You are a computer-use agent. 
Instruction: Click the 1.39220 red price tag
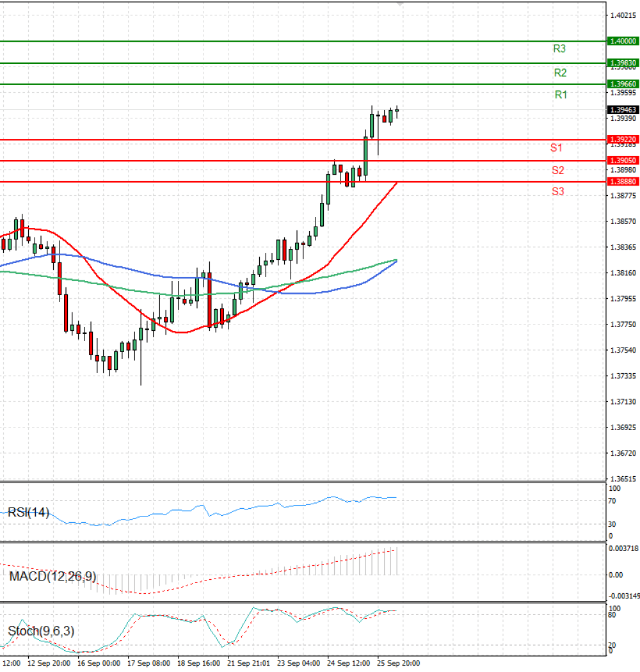click(x=623, y=140)
